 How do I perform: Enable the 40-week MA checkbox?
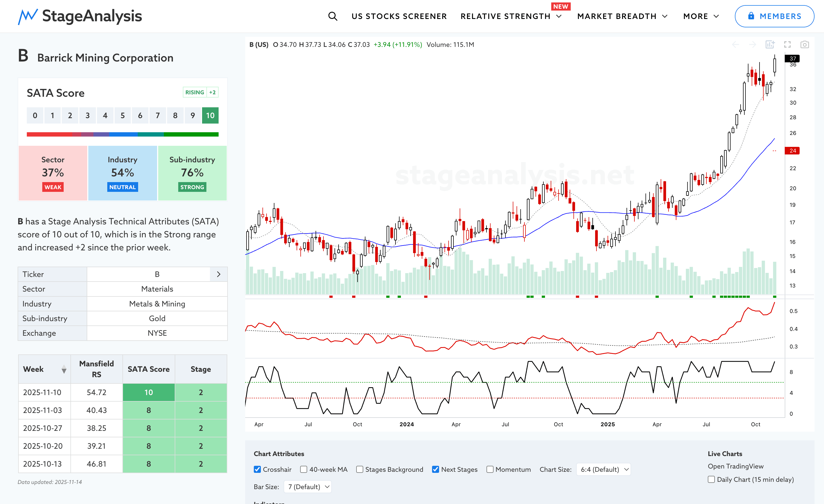click(304, 469)
